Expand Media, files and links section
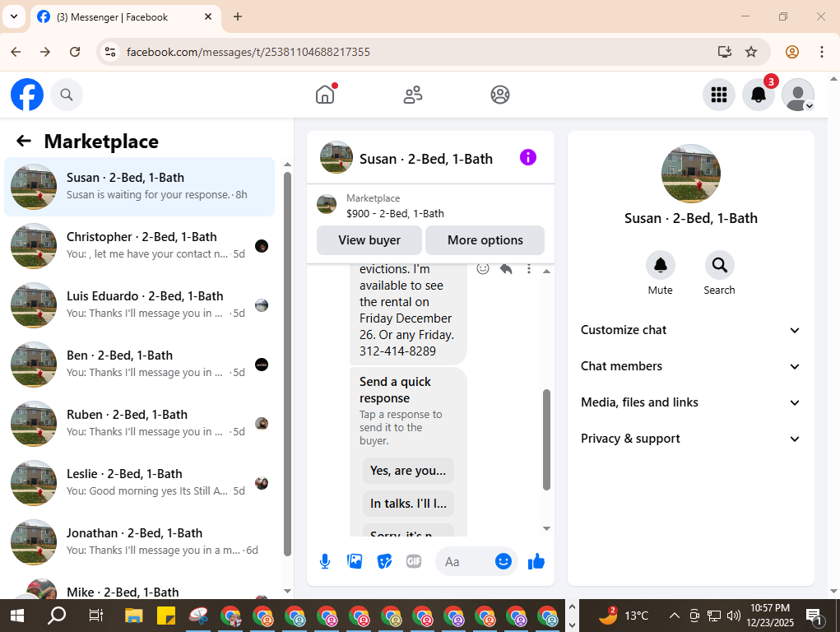840x632 pixels. pyautogui.click(x=690, y=402)
